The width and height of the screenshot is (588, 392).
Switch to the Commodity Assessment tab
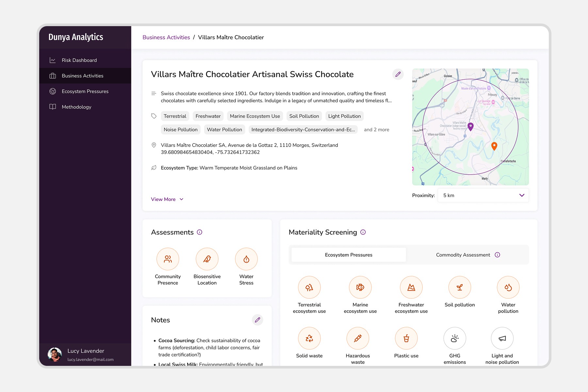(467, 255)
